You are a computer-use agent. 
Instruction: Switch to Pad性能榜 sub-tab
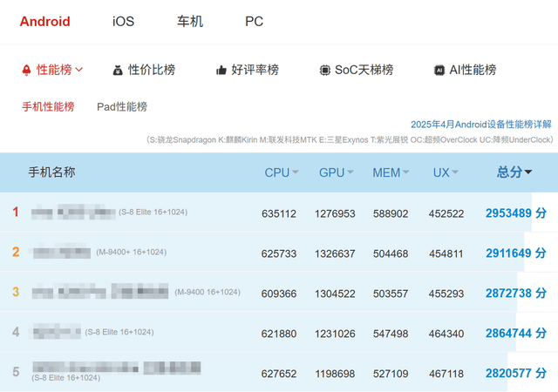coord(122,106)
